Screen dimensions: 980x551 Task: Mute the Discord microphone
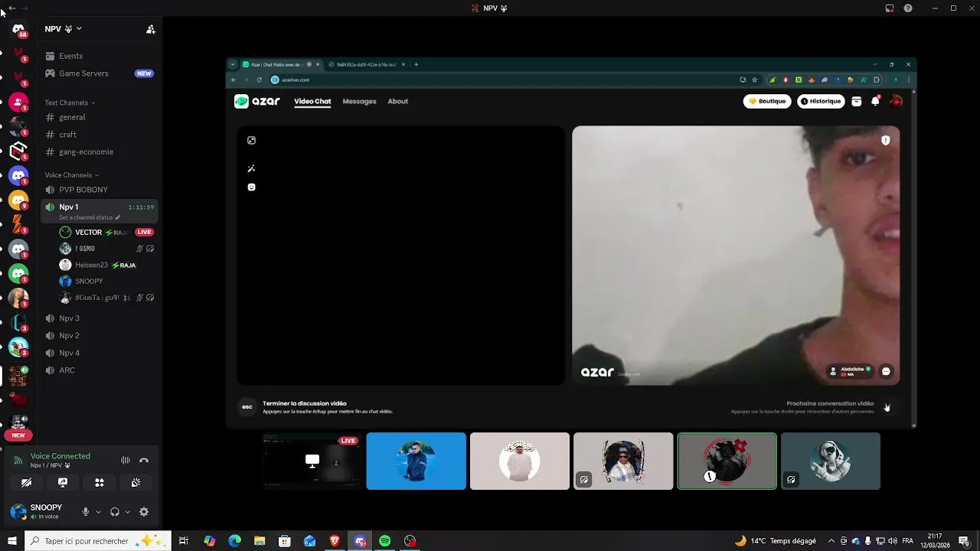(86, 512)
